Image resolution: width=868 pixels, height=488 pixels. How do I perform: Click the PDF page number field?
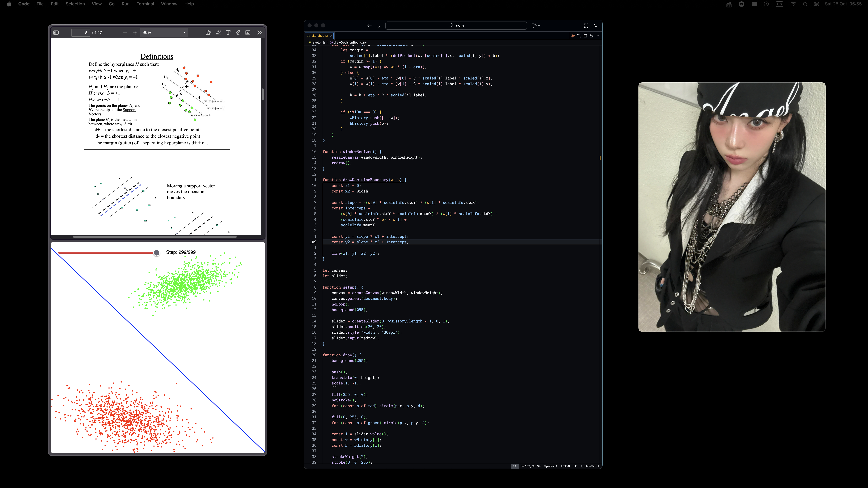pyautogui.click(x=81, y=33)
